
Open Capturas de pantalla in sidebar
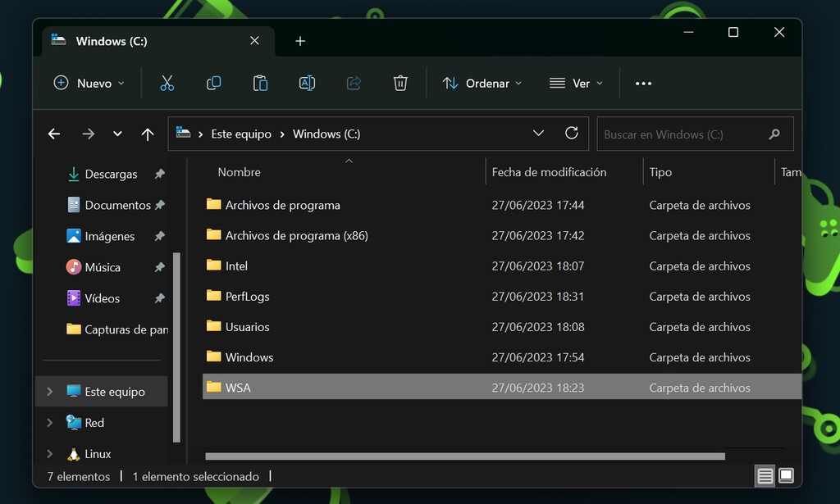(x=116, y=329)
